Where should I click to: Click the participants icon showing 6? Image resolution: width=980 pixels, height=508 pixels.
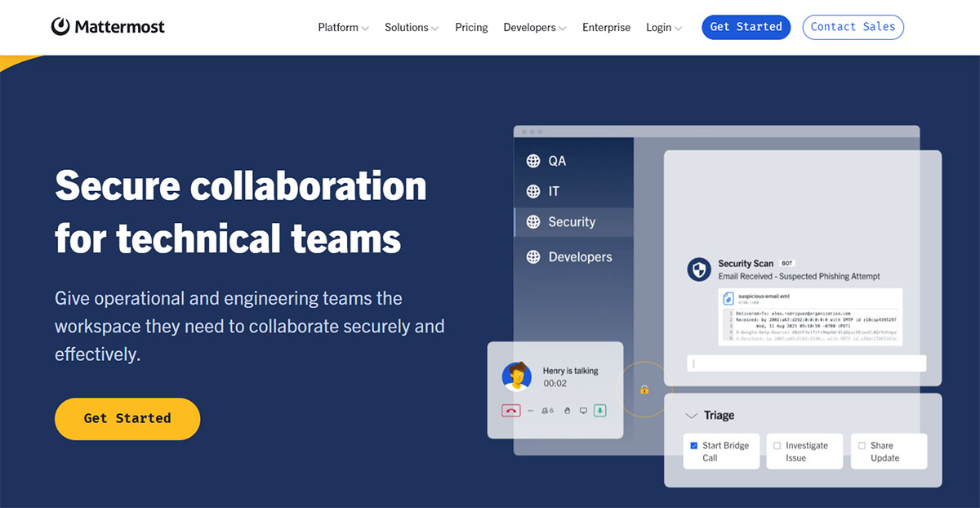pyautogui.click(x=547, y=410)
